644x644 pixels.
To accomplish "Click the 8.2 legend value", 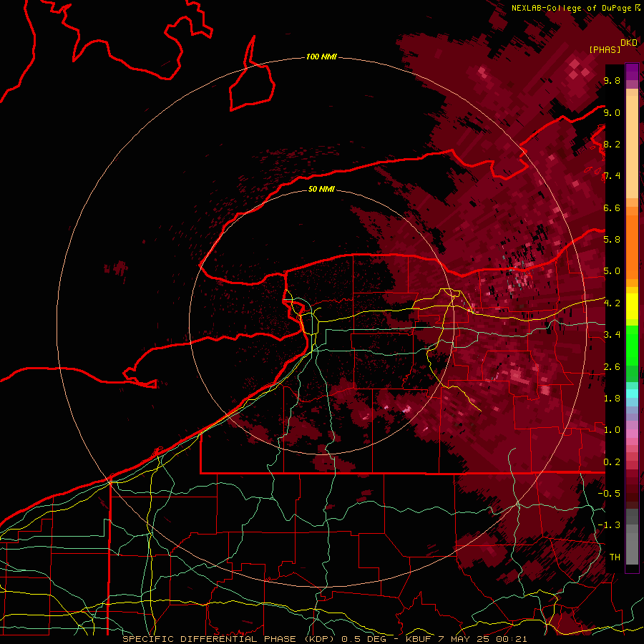I will pyautogui.click(x=612, y=144).
